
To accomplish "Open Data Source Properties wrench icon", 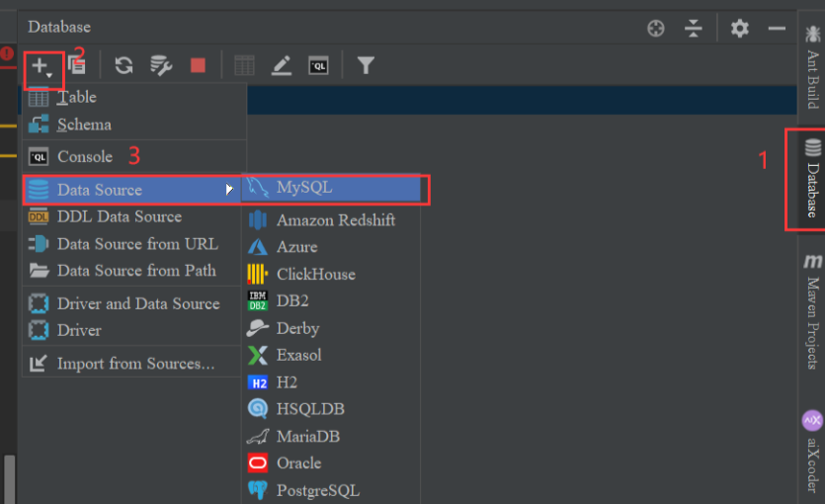I will pyautogui.click(x=161, y=66).
